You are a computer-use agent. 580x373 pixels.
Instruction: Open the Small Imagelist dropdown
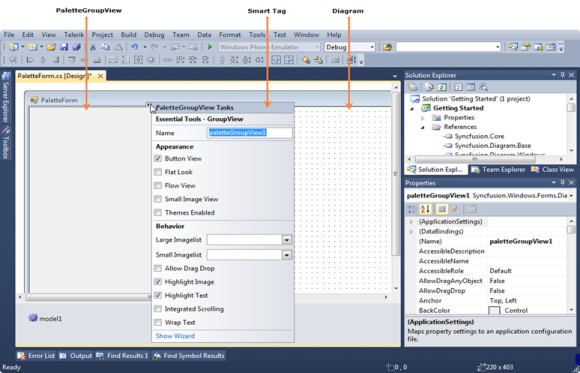(x=287, y=255)
